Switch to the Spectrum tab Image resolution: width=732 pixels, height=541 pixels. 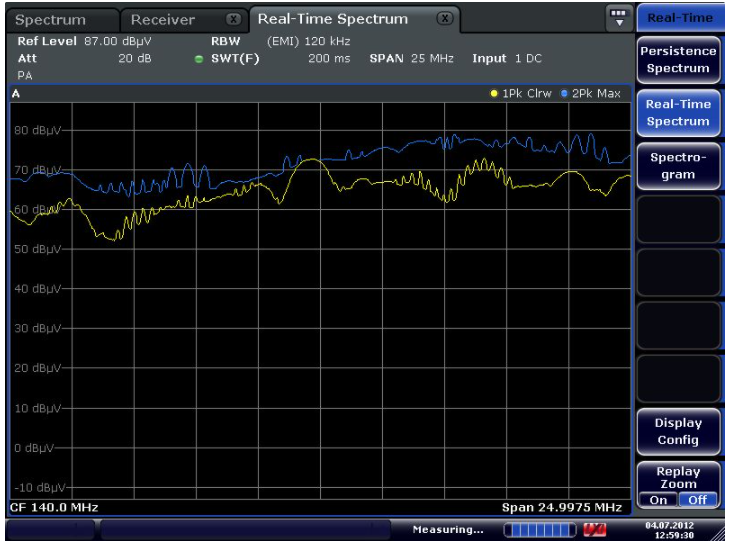[x=51, y=20]
